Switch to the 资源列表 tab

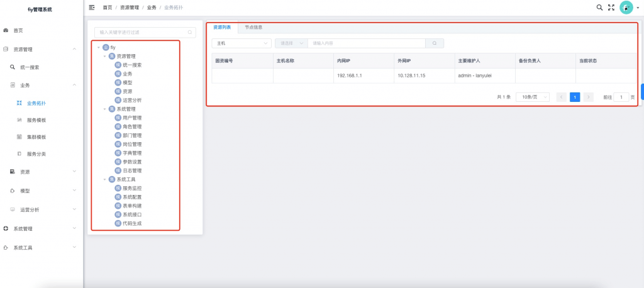[222, 28]
